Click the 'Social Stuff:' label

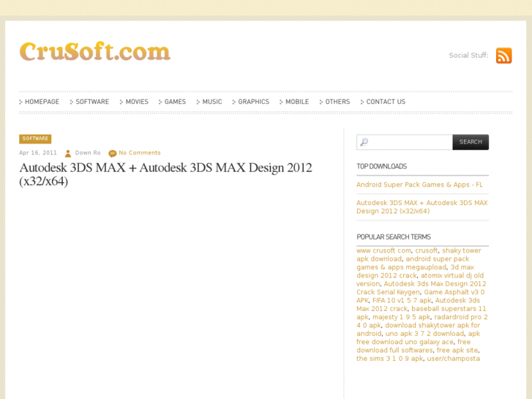[468, 56]
